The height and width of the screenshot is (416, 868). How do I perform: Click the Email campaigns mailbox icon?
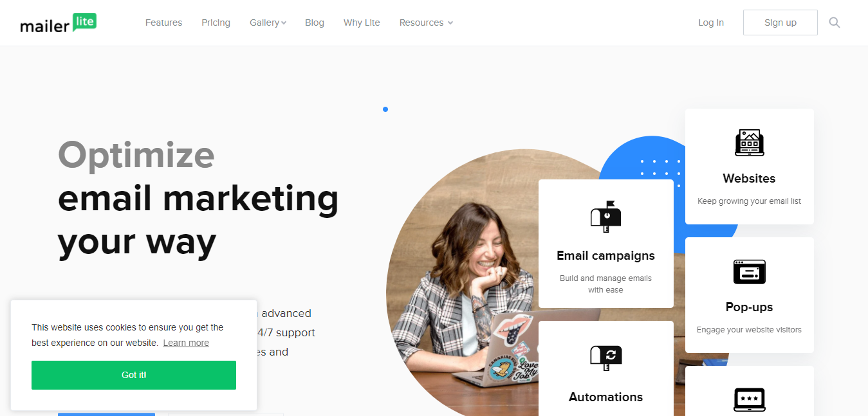point(605,216)
